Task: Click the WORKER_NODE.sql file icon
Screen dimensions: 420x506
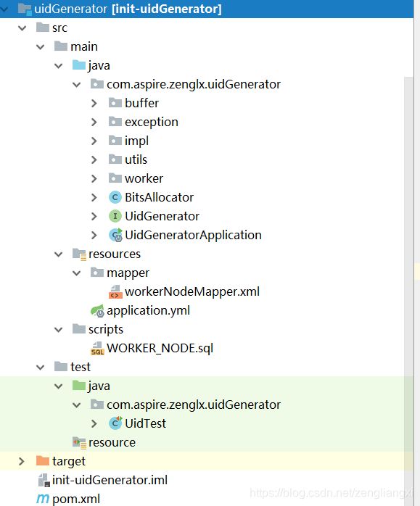Action: pyautogui.click(x=97, y=349)
